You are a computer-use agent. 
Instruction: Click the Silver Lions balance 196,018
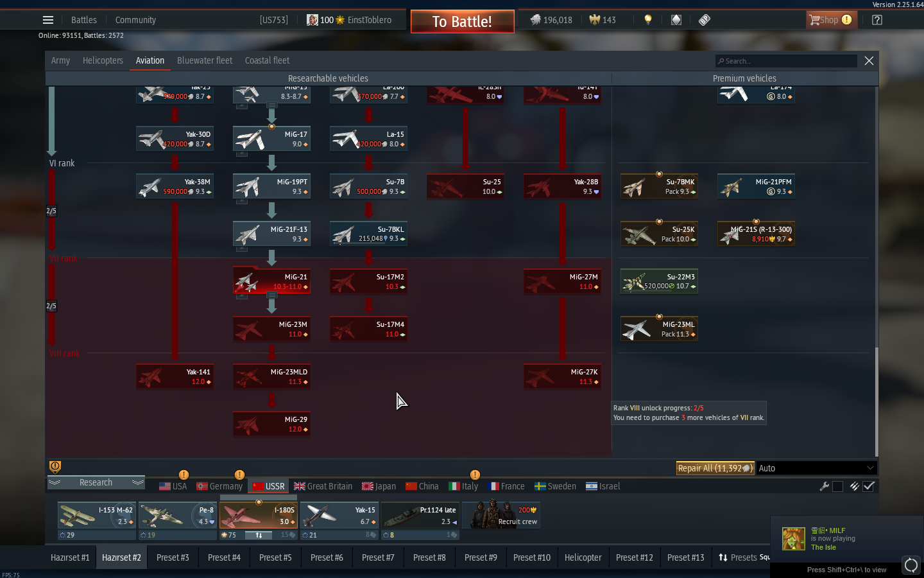[551, 20]
